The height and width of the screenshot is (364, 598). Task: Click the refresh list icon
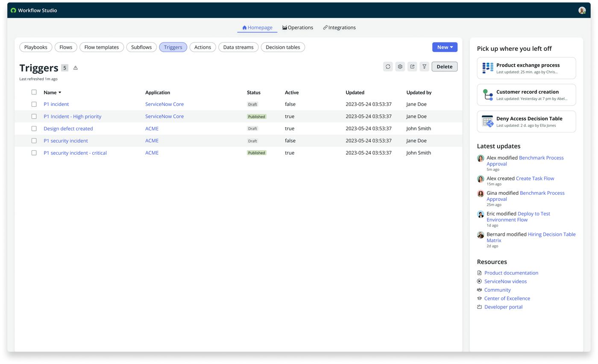[388, 67]
